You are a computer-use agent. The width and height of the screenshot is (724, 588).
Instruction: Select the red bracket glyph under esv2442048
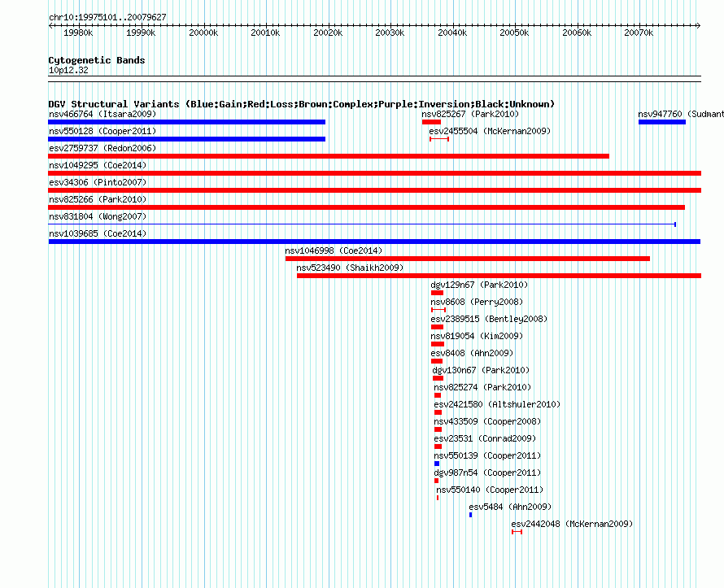point(517,532)
